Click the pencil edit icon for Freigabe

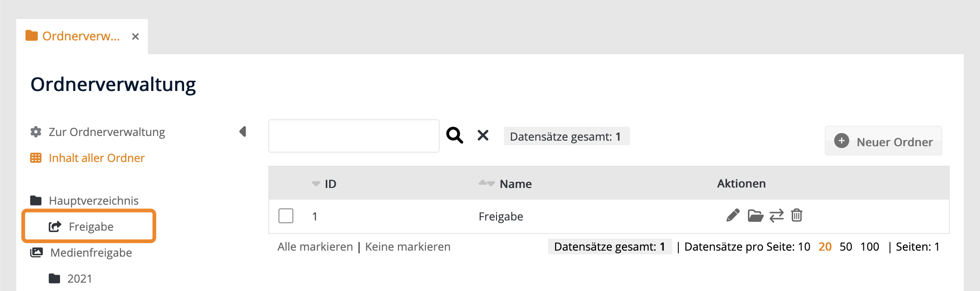pos(733,216)
